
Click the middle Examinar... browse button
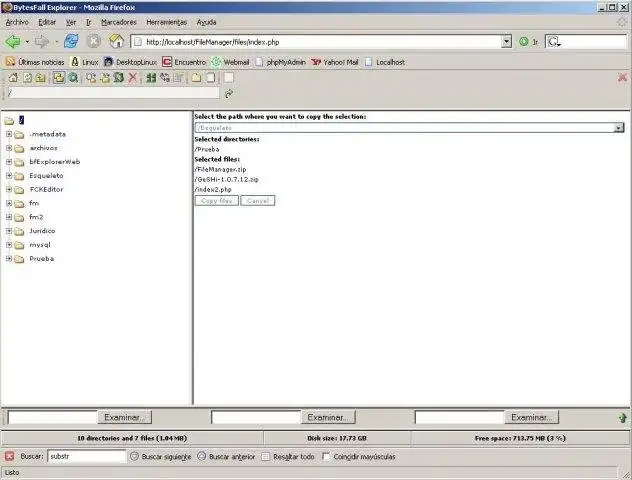coord(328,418)
